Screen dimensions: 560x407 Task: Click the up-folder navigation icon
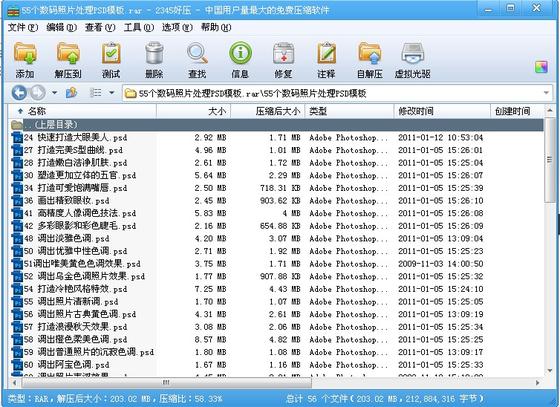tap(71, 93)
